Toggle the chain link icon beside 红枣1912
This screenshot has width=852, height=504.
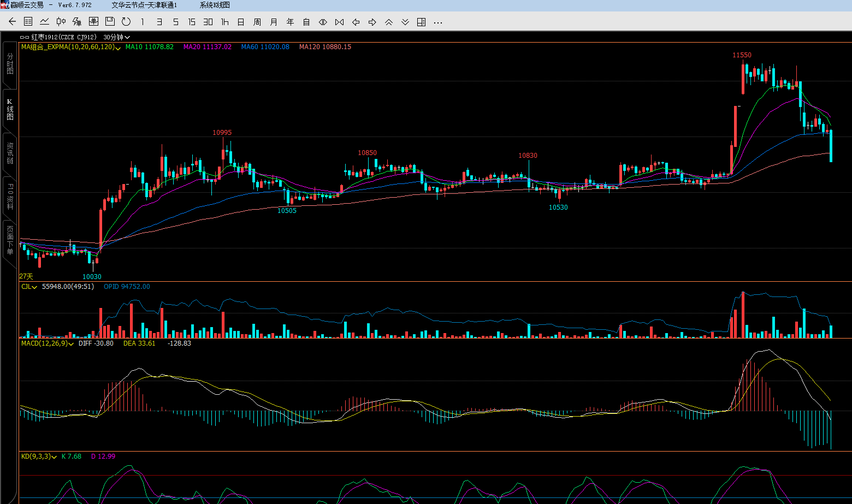[x=25, y=37]
